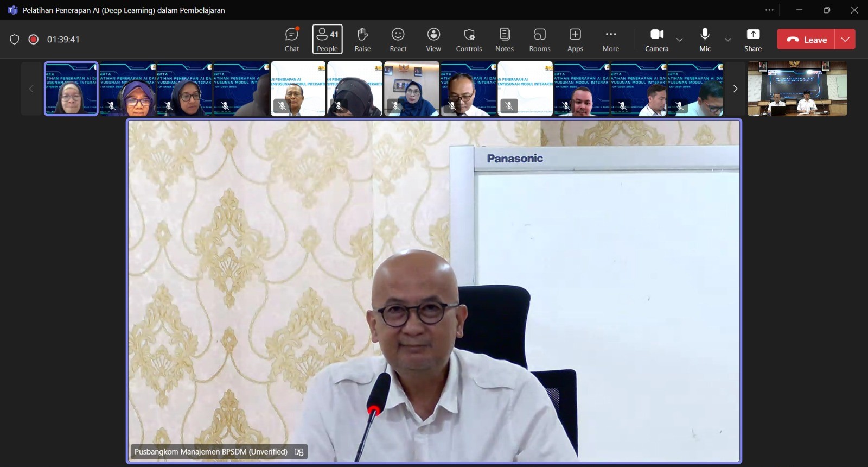Open the React emoji options
The width and height of the screenshot is (868, 467).
tap(398, 40)
